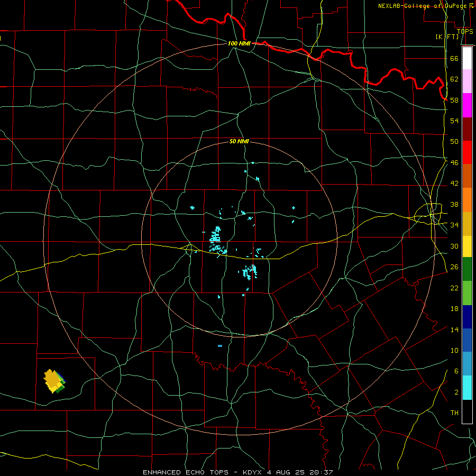Click the [K FT] units label
Image resolution: width=476 pixels, height=476 pixels.
pyautogui.click(x=447, y=36)
